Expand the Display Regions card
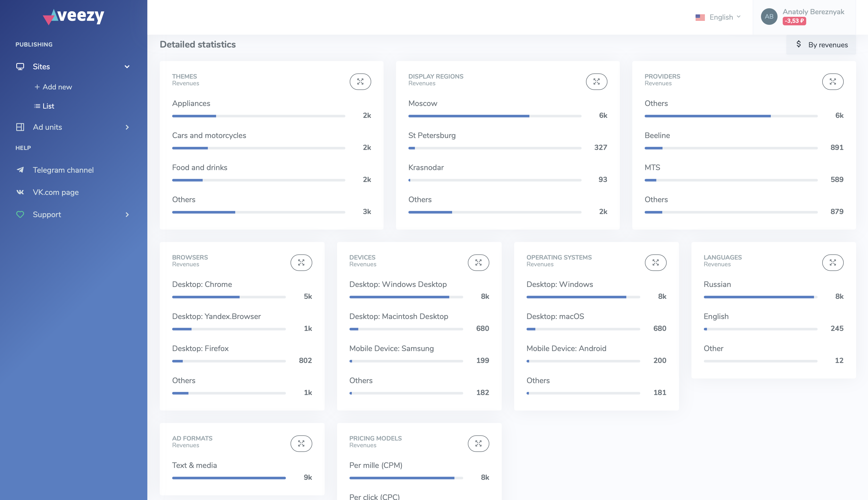The width and height of the screenshot is (868, 500). point(596,82)
